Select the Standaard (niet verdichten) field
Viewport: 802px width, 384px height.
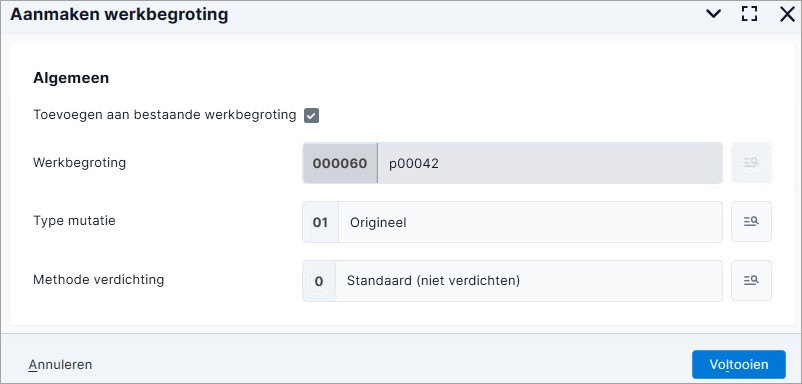529,281
